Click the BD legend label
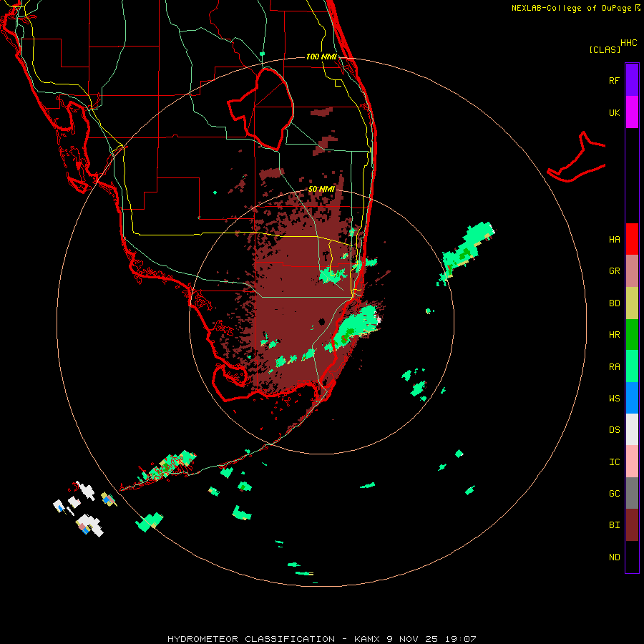This screenshot has height=644, width=644. 614,303
